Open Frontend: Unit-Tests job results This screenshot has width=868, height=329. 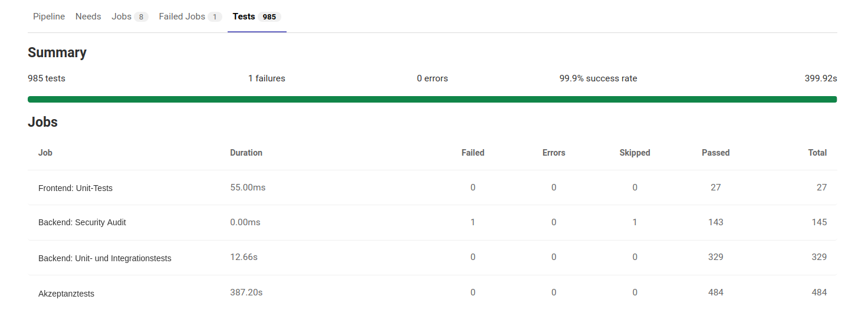click(x=75, y=188)
